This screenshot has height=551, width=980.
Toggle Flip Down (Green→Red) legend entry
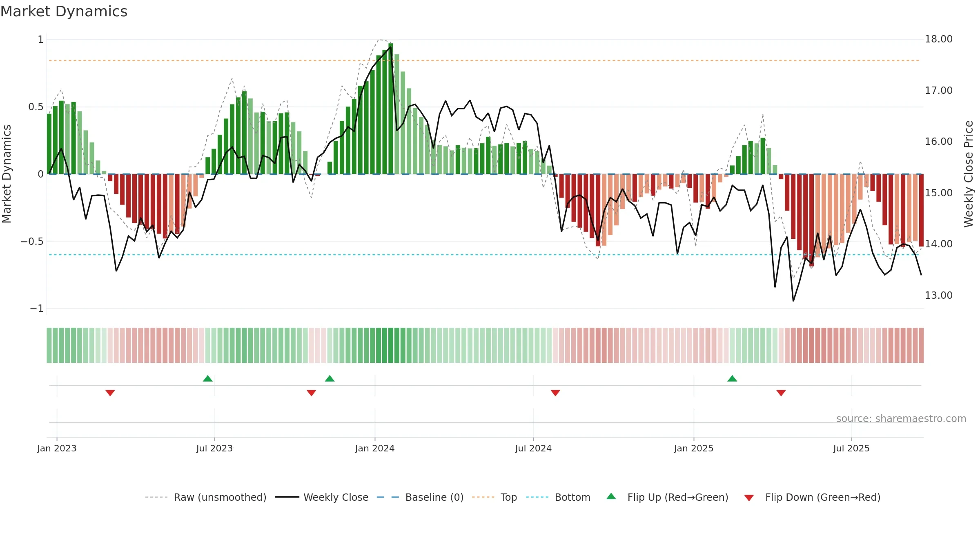812,497
